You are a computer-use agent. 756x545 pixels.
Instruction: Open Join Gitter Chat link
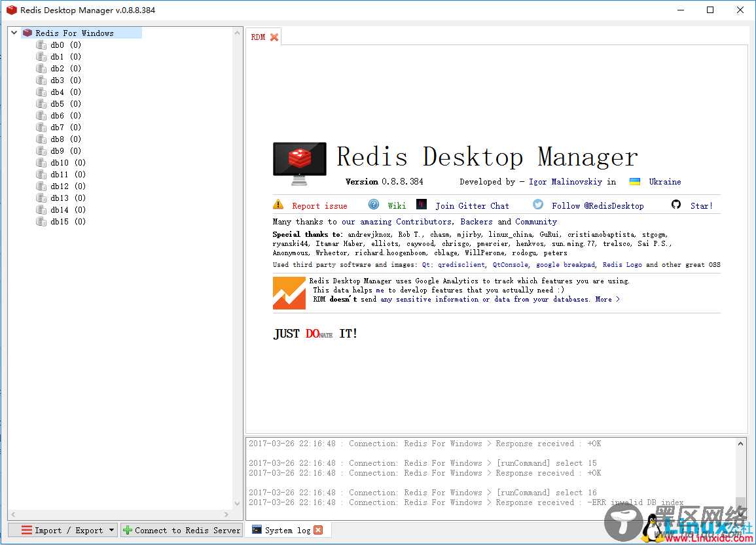pyautogui.click(x=472, y=205)
